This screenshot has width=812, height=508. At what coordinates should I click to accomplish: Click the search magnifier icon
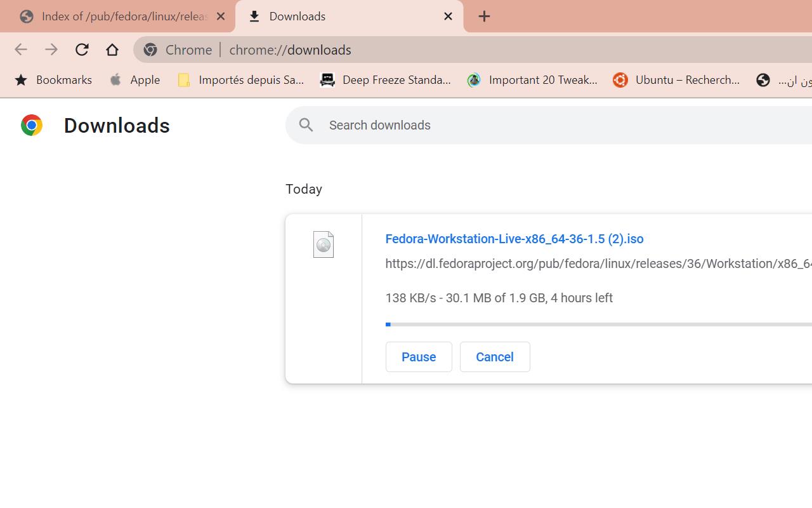tap(306, 125)
